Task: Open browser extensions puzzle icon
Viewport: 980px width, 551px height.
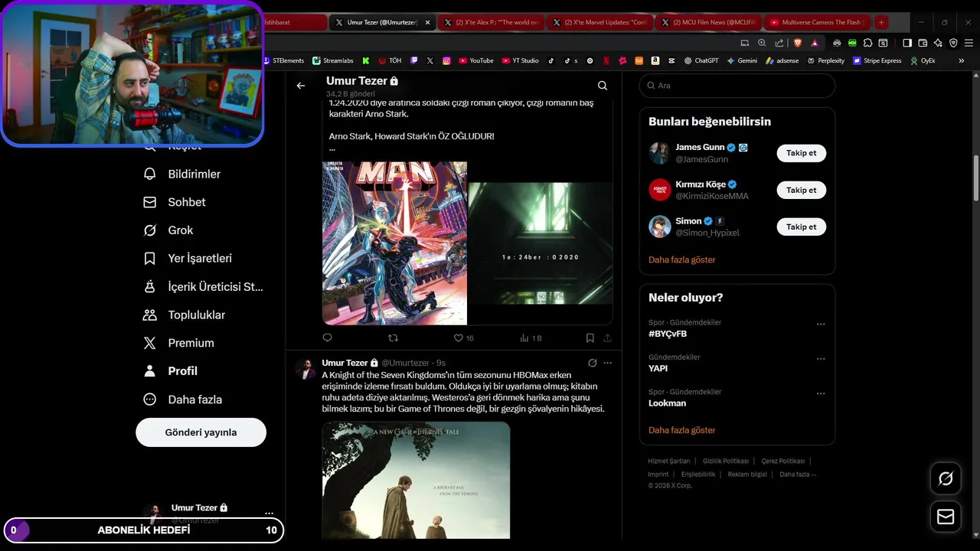Action: [867, 43]
